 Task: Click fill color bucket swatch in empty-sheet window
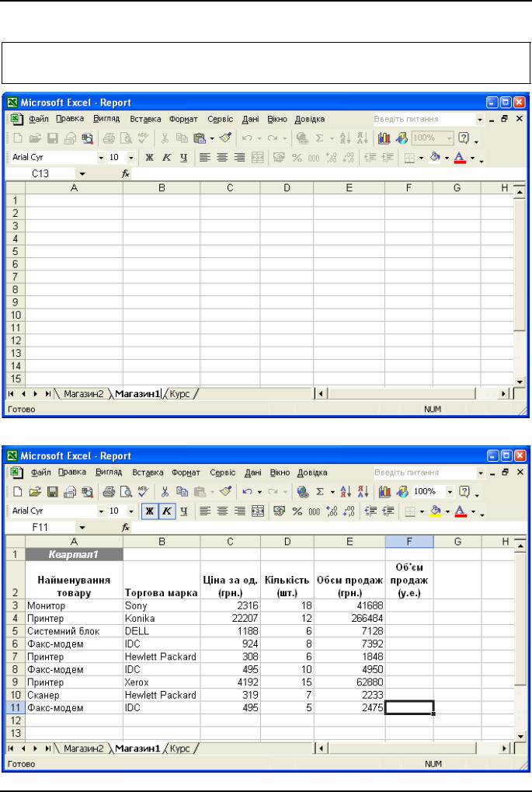tap(435, 158)
